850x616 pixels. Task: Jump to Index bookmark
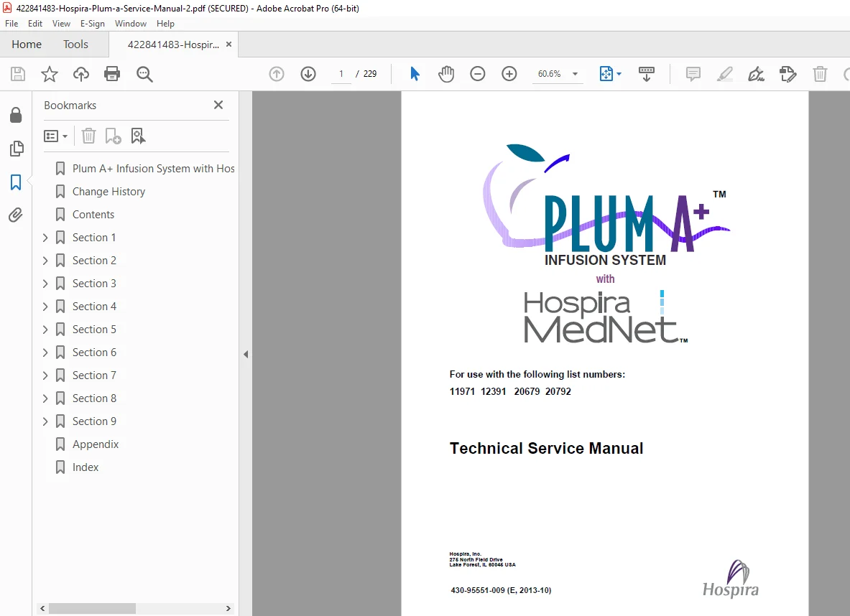point(86,467)
